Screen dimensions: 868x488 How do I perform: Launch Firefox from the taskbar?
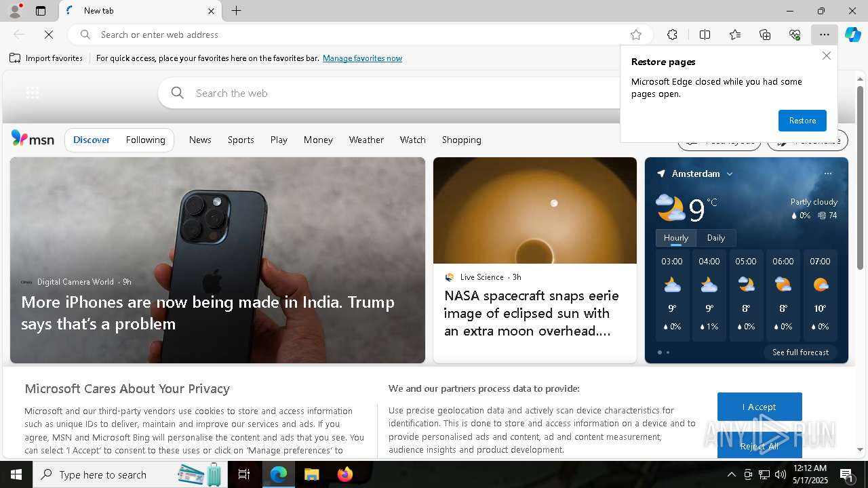pos(345,474)
